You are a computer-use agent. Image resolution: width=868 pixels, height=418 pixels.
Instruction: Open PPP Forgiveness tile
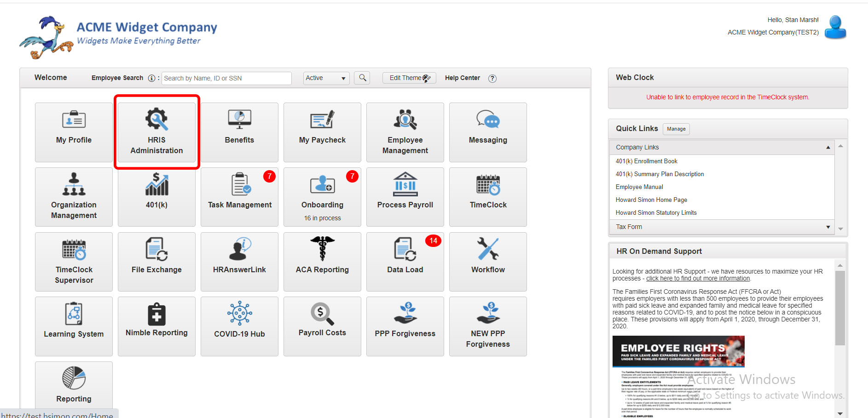pyautogui.click(x=405, y=326)
